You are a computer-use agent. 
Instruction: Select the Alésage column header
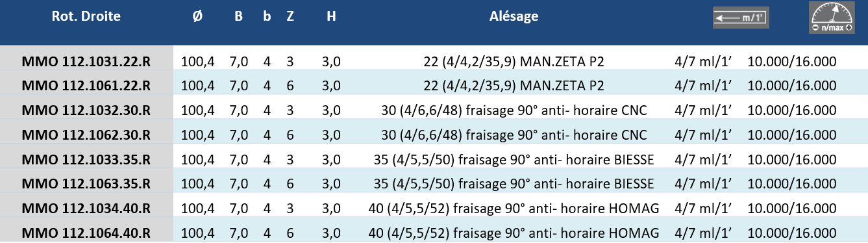(x=514, y=17)
